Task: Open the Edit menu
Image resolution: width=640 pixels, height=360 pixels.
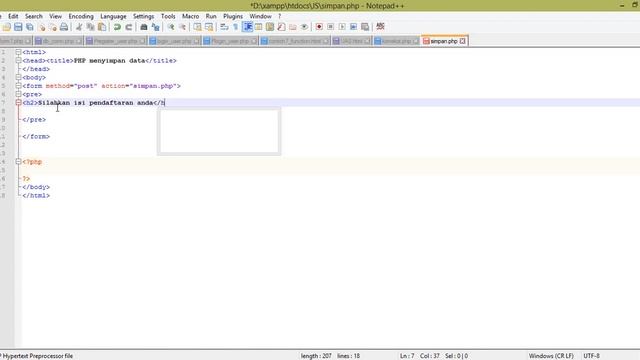Action: click(13, 16)
